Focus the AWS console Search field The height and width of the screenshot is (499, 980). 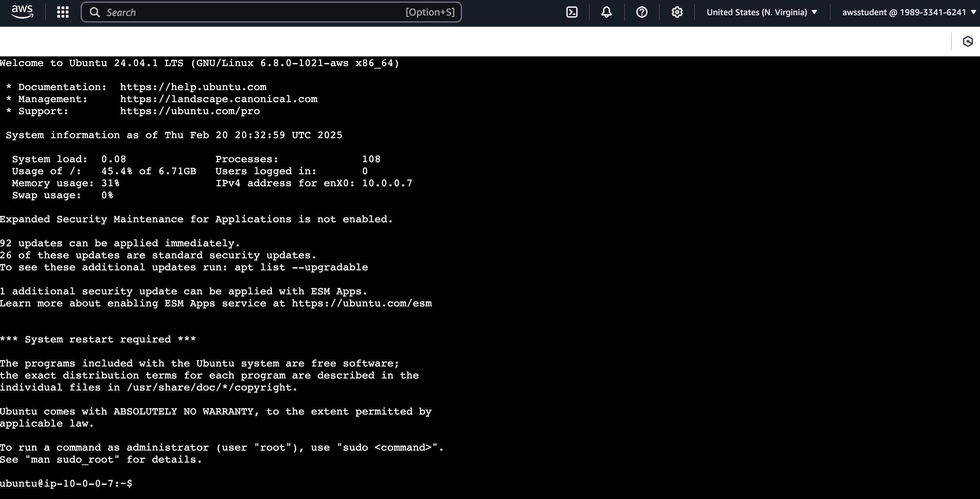coord(271,12)
